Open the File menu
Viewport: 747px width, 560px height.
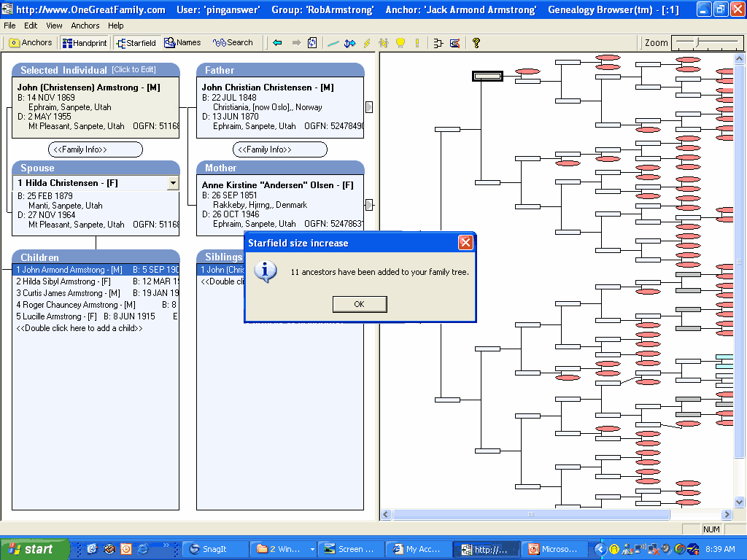click(9, 26)
